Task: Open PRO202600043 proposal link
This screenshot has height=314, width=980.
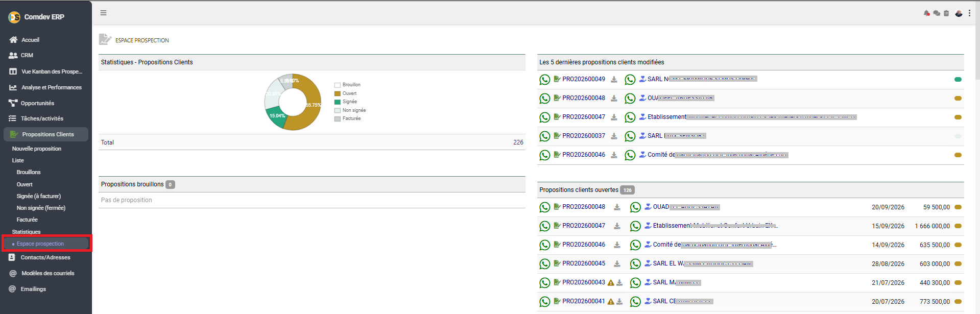Action: point(584,282)
